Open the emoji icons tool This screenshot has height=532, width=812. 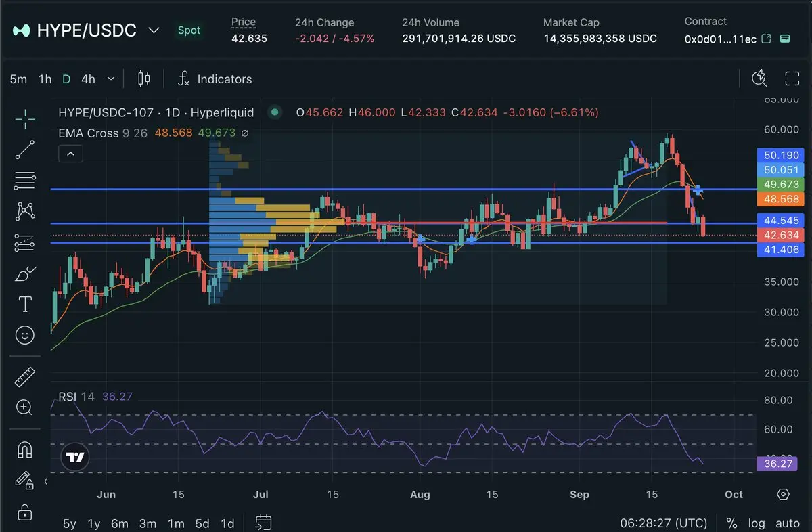tap(25, 334)
